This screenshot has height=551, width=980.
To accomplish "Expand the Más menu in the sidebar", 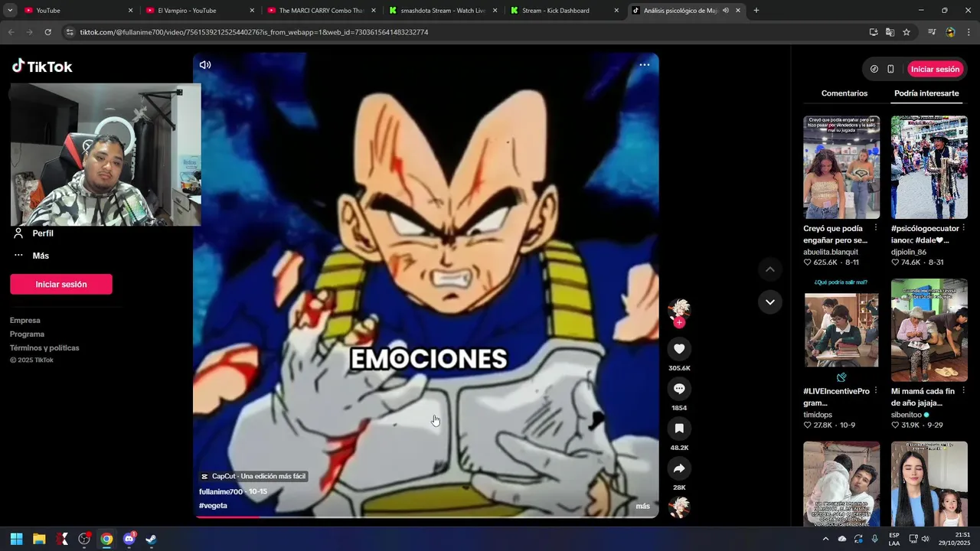I will [x=31, y=256].
